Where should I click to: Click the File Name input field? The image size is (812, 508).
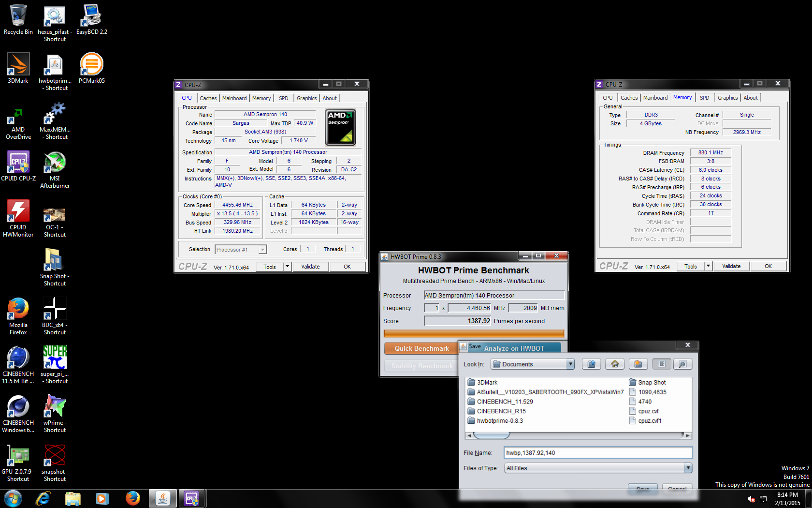pyautogui.click(x=598, y=453)
